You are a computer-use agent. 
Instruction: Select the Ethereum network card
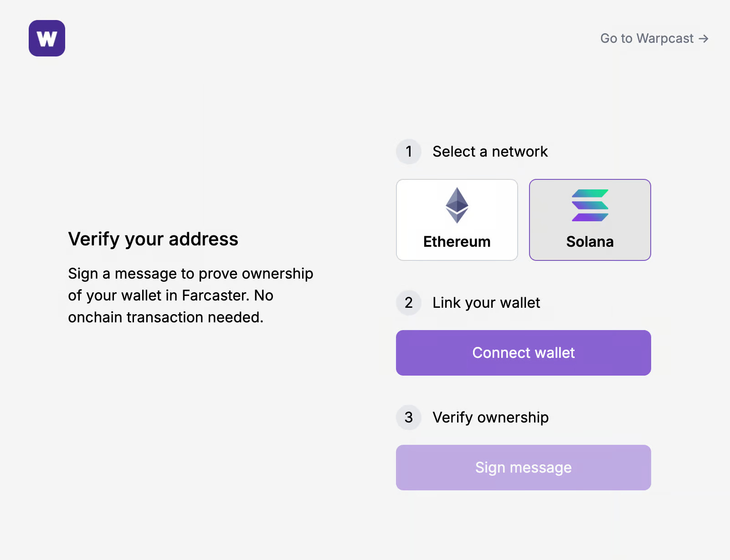point(457,220)
